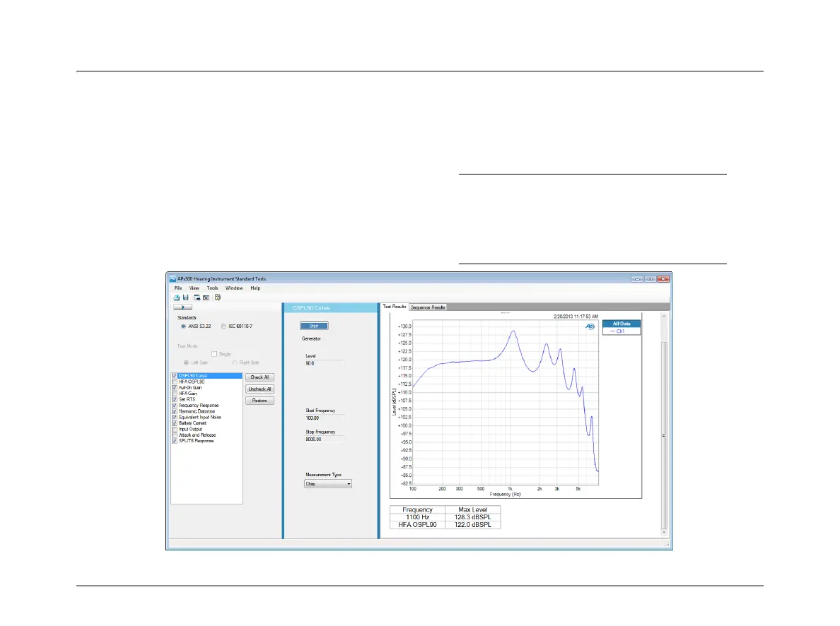Click the Uncheck All button
Viewport: 840px width, 626px height.
click(259, 389)
